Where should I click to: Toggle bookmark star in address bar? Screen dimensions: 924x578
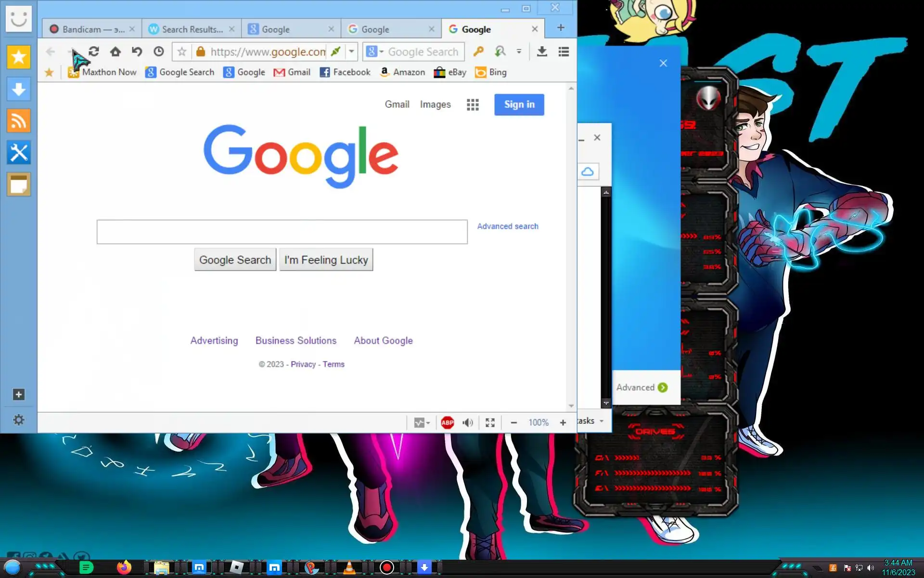181,51
